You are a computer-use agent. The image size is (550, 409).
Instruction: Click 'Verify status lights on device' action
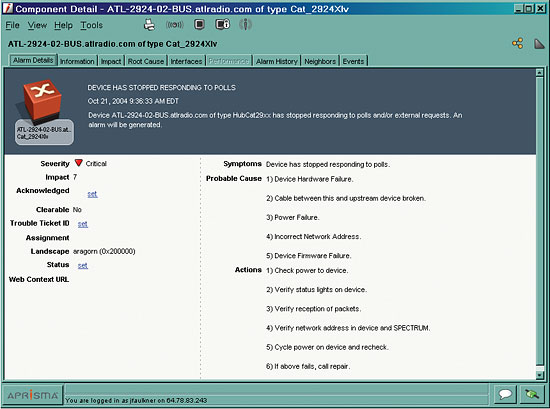tap(316, 290)
